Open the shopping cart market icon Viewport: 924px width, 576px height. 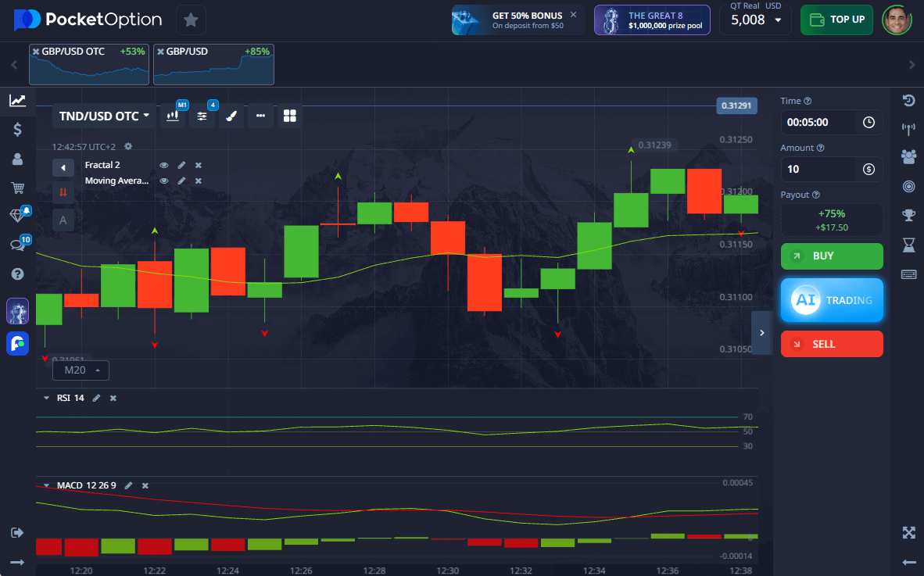[x=17, y=188]
